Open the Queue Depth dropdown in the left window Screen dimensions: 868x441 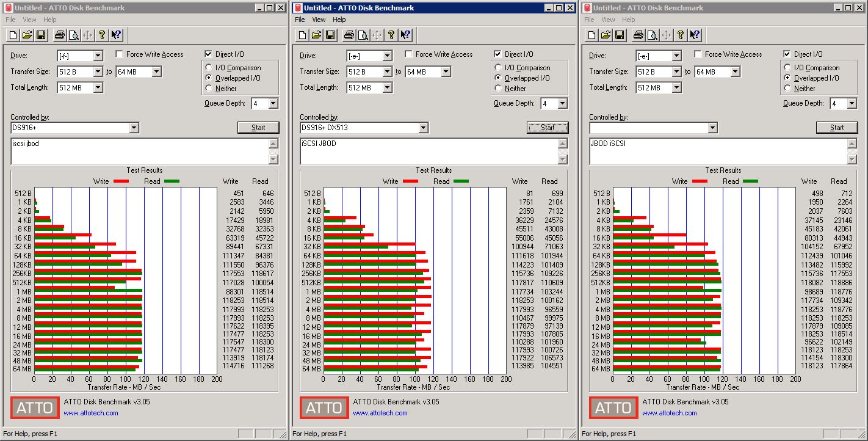tap(273, 104)
